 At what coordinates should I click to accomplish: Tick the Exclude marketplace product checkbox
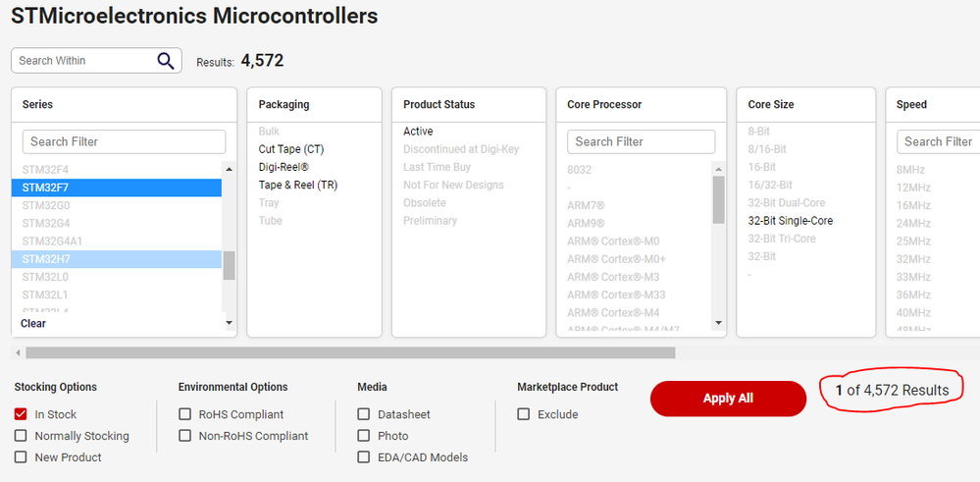523,414
